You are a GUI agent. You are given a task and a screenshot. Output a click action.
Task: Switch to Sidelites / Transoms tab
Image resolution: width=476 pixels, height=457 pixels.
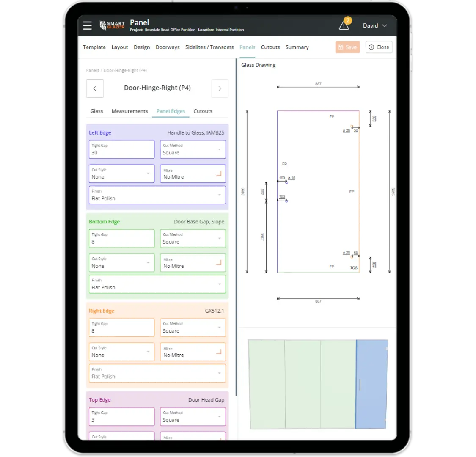click(209, 47)
